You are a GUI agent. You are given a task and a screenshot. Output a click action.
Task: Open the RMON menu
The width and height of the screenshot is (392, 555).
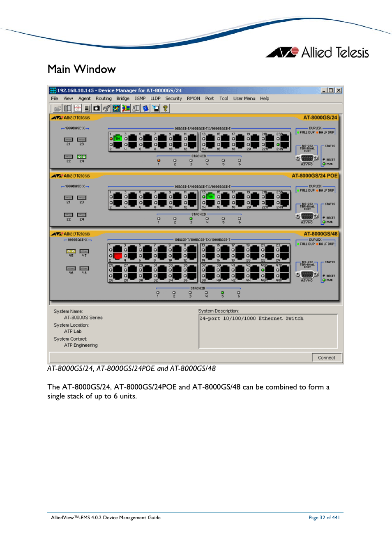pyautogui.click(x=194, y=99)
